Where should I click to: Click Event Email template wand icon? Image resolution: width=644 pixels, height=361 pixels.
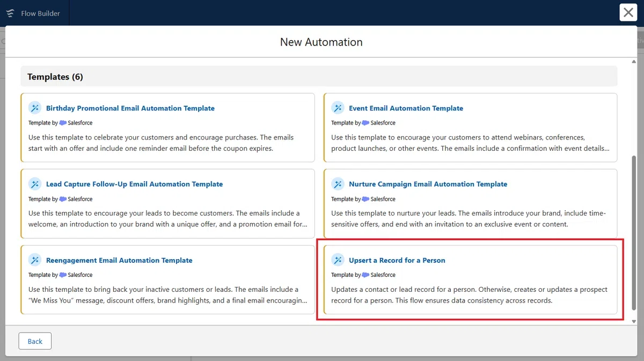point(338,108)
